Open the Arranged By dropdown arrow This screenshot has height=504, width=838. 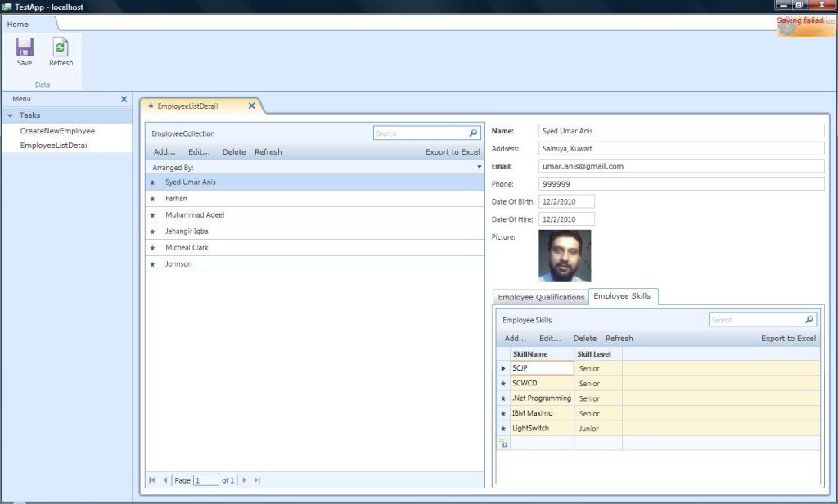coord(479,167)
